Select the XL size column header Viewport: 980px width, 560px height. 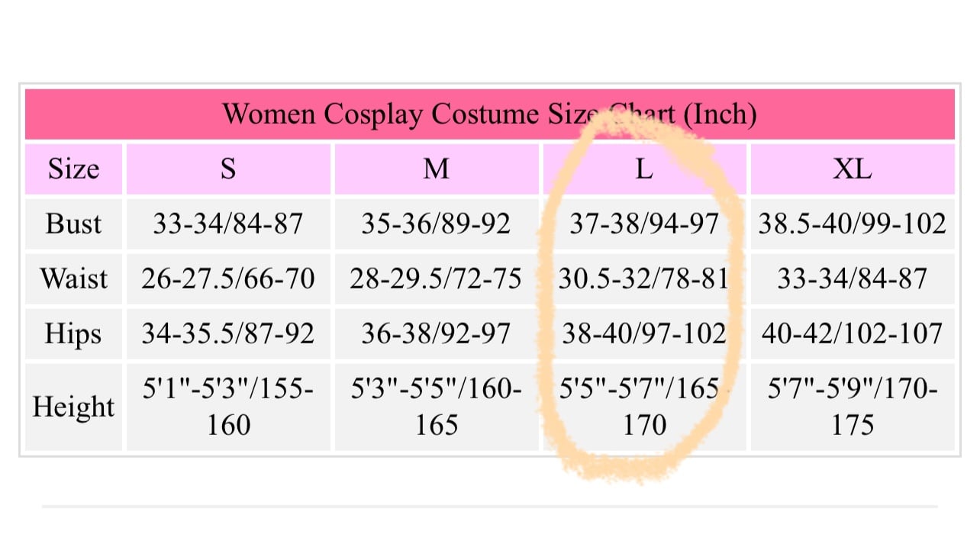853,169
